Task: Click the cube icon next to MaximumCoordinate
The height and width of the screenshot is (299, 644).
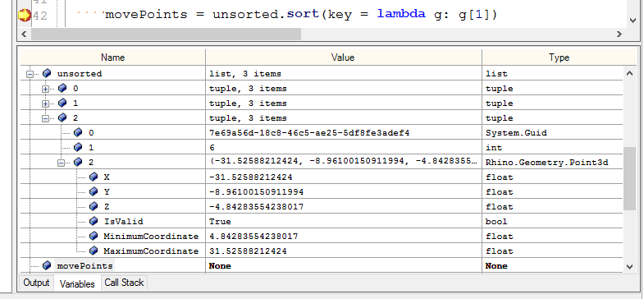Action: (94, 251)
